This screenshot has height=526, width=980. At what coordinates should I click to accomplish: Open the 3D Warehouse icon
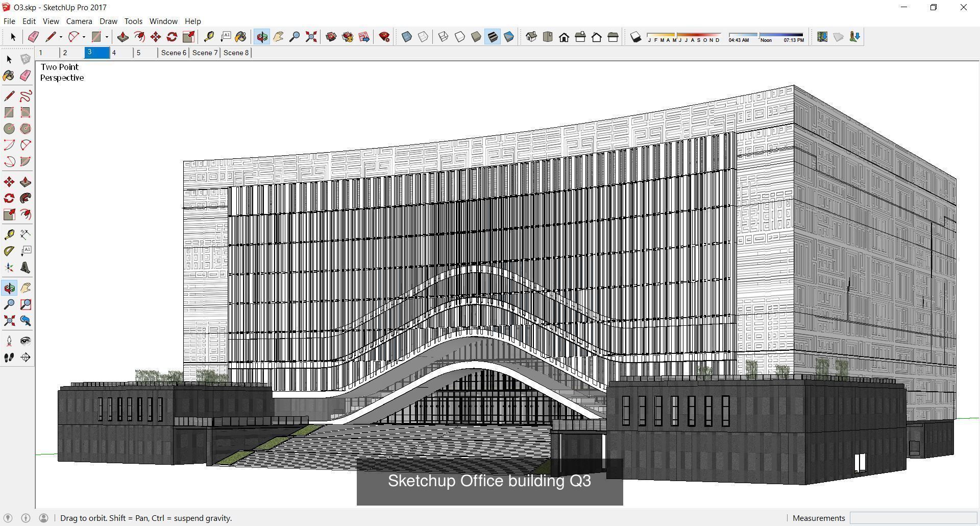coord(331,37)
